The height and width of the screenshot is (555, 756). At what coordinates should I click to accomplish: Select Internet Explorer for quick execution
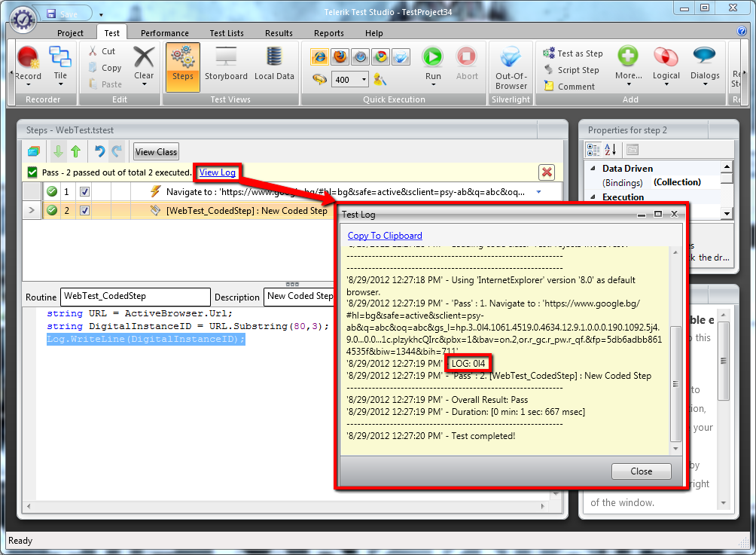(x=319, y=57)
